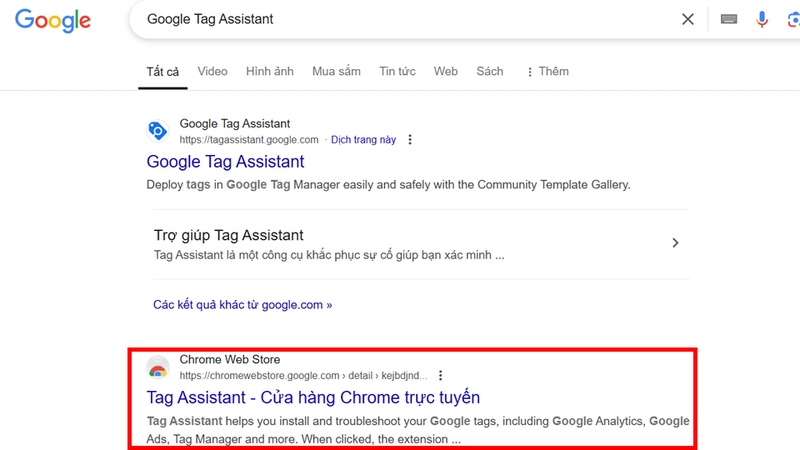The height and width of the screenshot is (450, 800).
Task: Open options menu for Chrome Web Store result
Action: pos(440,376)
